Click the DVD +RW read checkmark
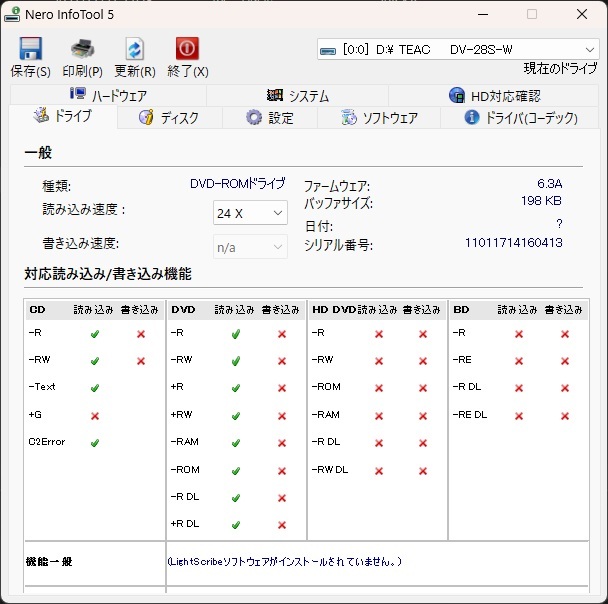Image resolution: width=608 pixels, height=604 pixels. point(236,416)
